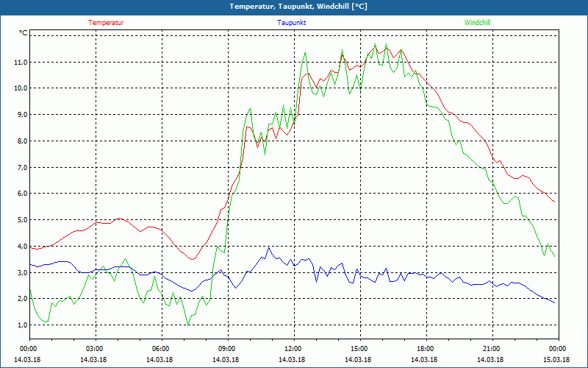Click the 2,0 y-axis value

click(22, 299)
